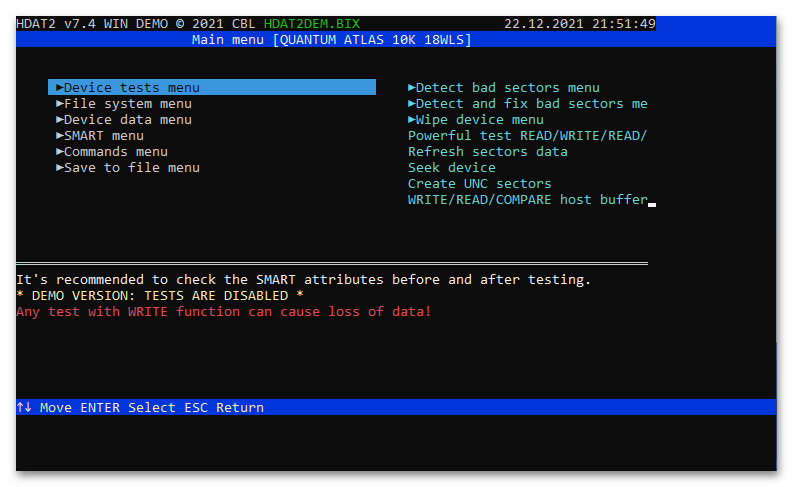Image resolution: width=793 pixels, height=487 pixels.
Task: Choose WRITE/READ/COMPARE host buffer test
Action: [x=527, y=200]
